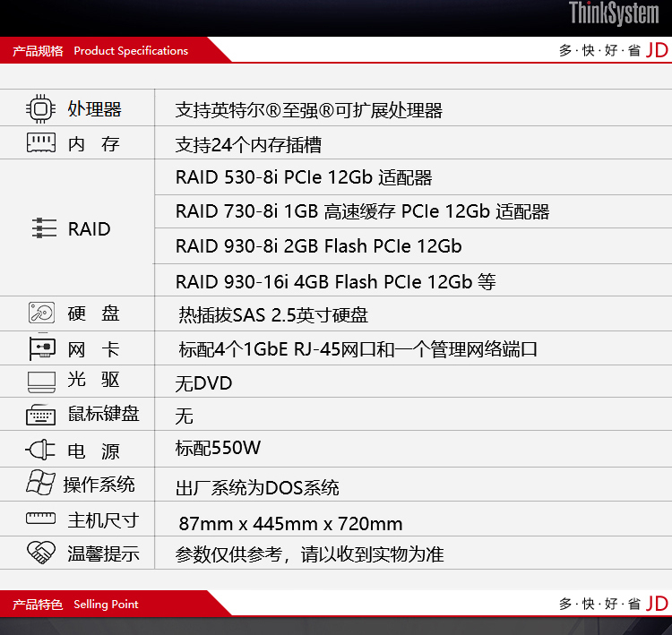This screenshot has width=672, height=635.
Task: Select the Product Specifications header tab
Action: coord(100,50)
